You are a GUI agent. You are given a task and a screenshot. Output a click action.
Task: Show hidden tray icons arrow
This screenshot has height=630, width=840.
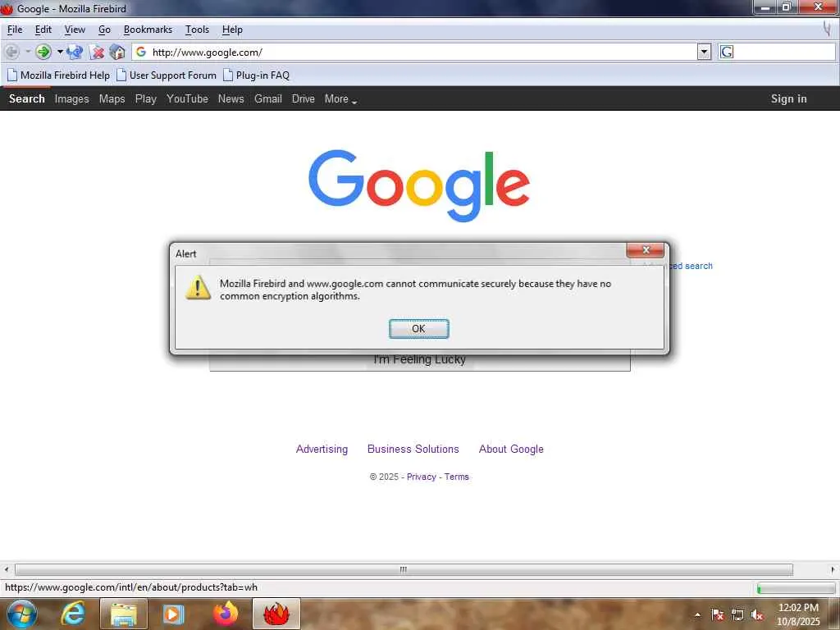(x=697, y=614)
